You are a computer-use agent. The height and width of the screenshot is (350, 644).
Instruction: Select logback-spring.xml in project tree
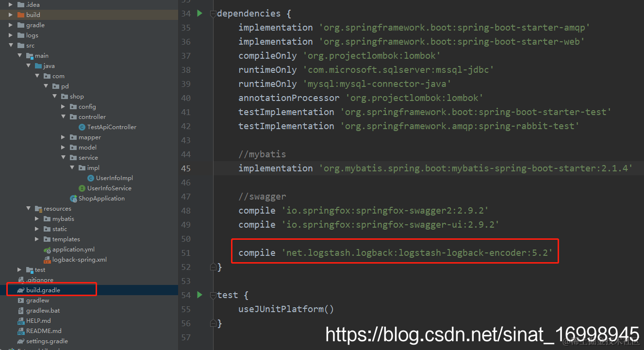tap(80, 260)
